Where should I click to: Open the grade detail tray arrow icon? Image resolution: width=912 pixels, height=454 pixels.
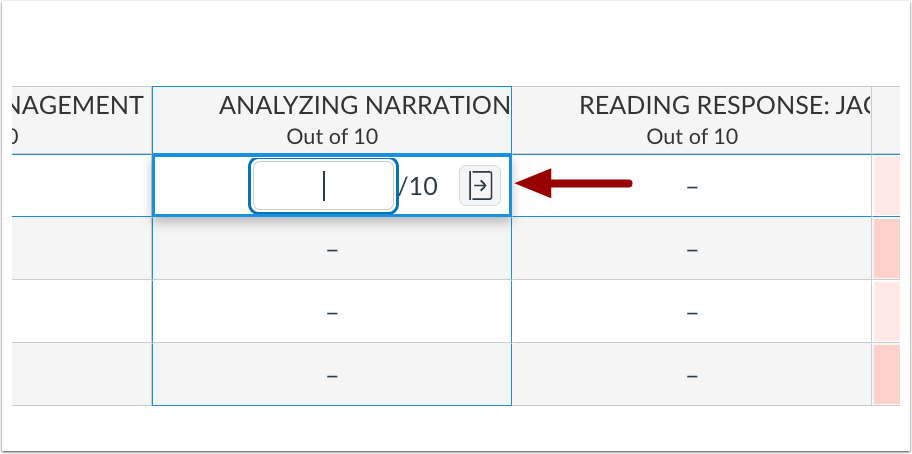[480, 186]
